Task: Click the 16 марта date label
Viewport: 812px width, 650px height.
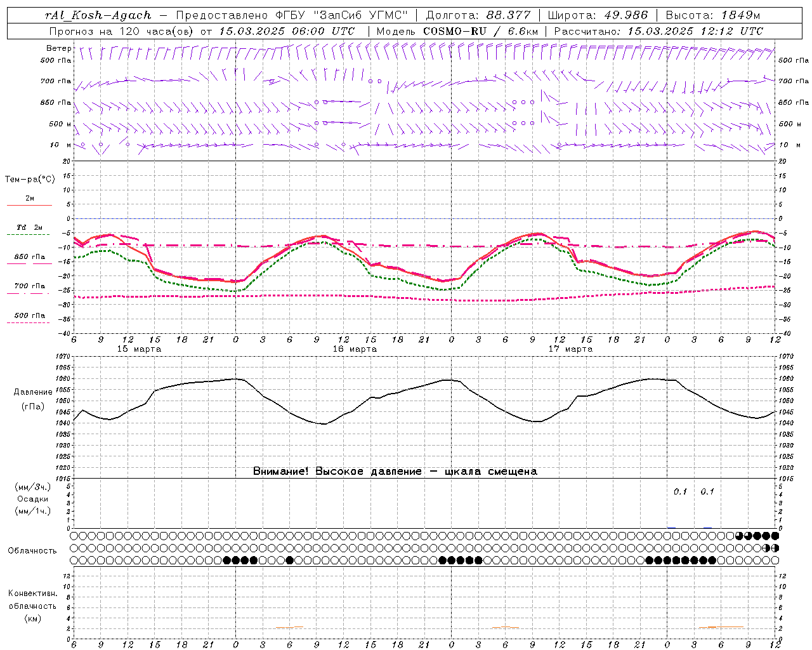Action: pos(355,349)
